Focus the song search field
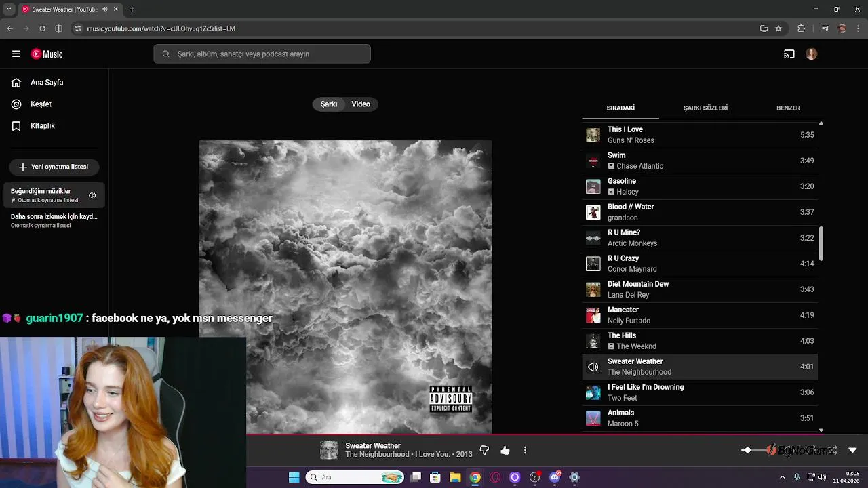Viewport: 868px width, 488px height. 262,54
